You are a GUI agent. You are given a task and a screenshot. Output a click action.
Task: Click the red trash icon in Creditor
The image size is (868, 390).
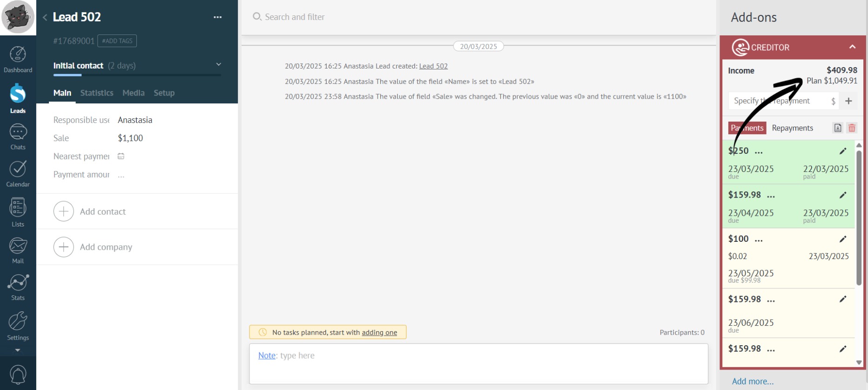click(852, 128)
